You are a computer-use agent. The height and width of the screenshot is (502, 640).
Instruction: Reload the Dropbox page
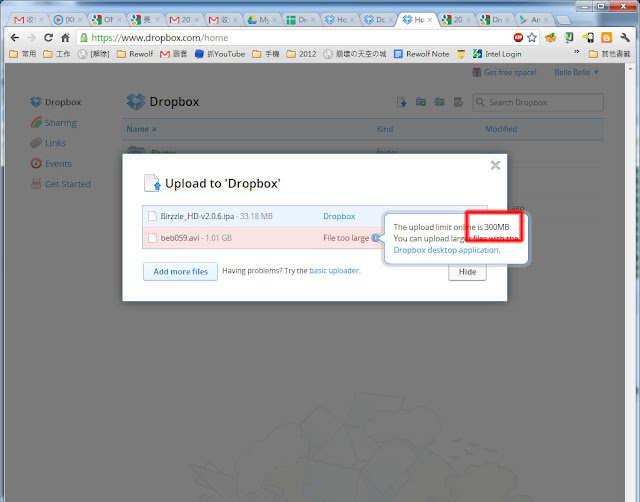tap(49, 38)
